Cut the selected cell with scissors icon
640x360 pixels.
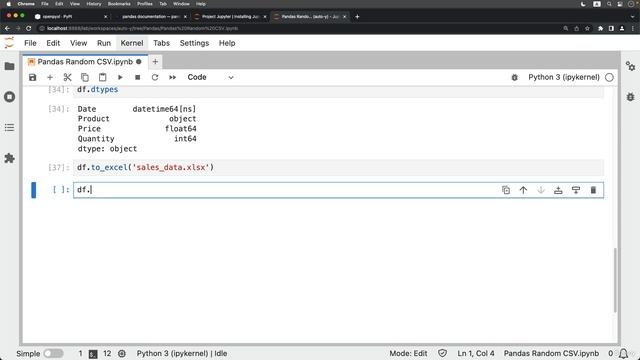[x=67, y=77]
